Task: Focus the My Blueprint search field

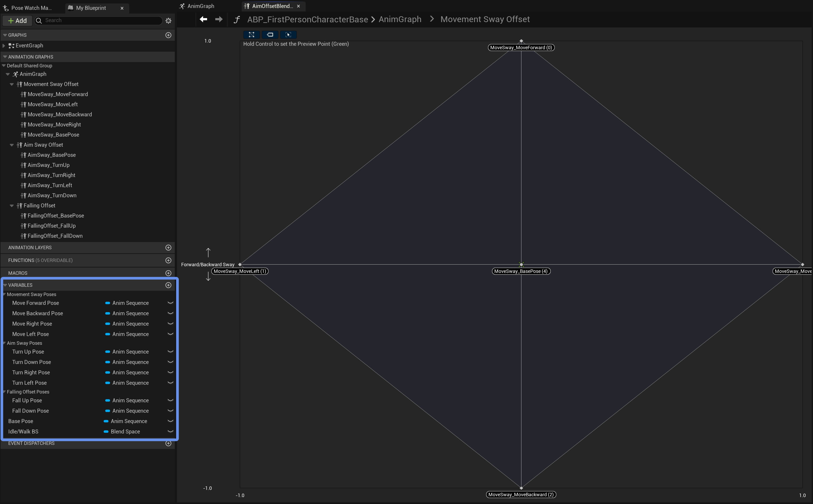Action: click(99, 21)
